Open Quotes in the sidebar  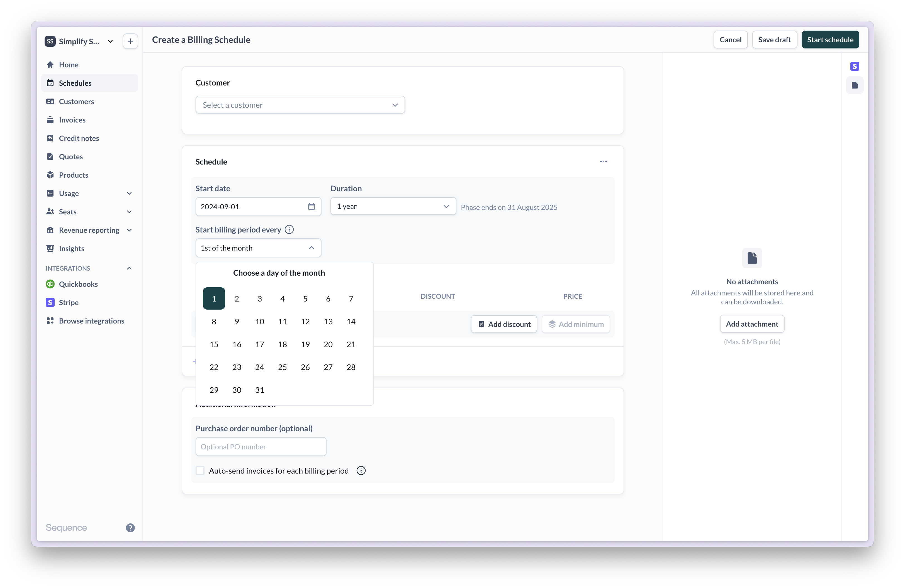[x=89, y=156]
